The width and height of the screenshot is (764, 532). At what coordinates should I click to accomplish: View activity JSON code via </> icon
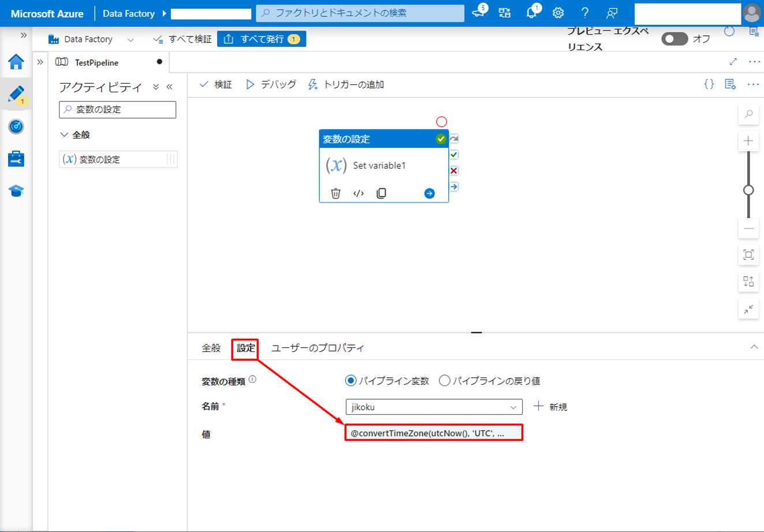(359, 193)
